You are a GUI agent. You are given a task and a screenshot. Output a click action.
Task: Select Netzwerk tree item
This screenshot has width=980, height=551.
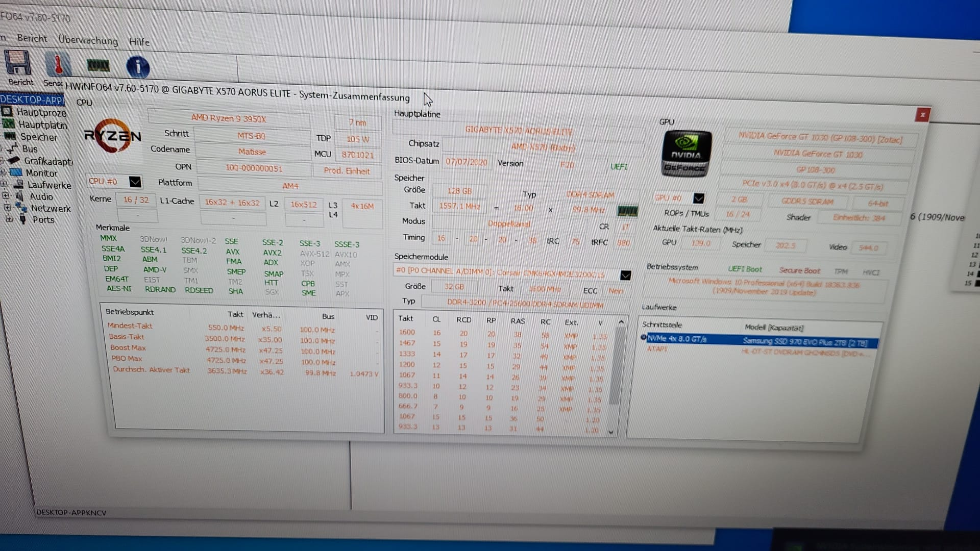[x=51, y=208]
